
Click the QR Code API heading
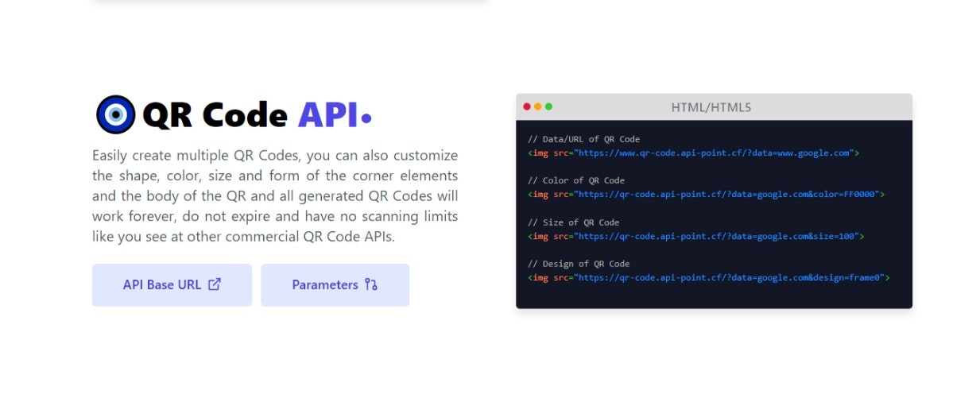tap(257, 115)
